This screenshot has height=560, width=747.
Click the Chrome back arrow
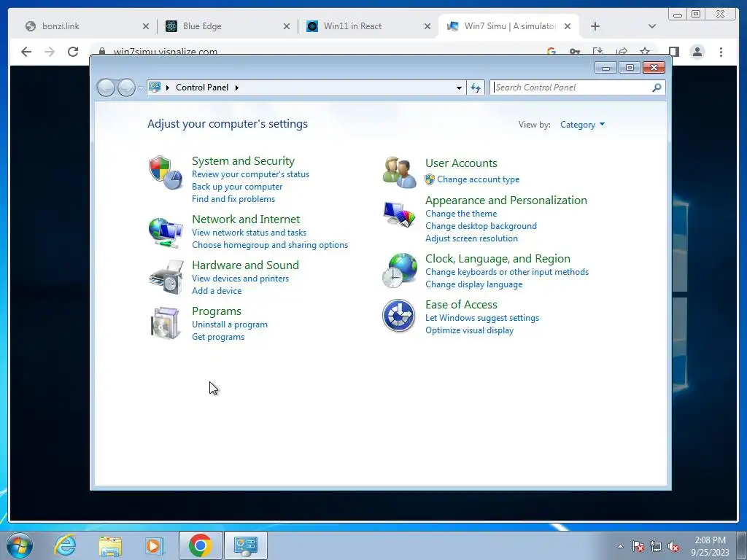tap(26, 52)
